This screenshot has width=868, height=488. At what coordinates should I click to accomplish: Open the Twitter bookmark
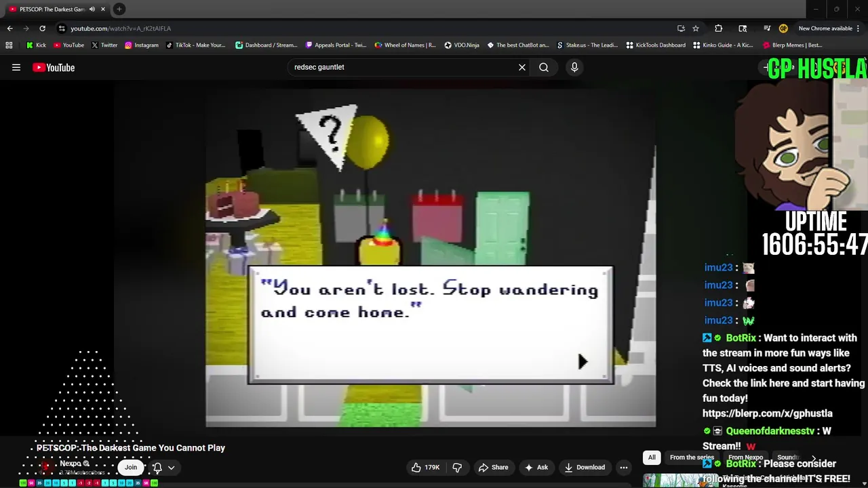(x=104, y=45)
